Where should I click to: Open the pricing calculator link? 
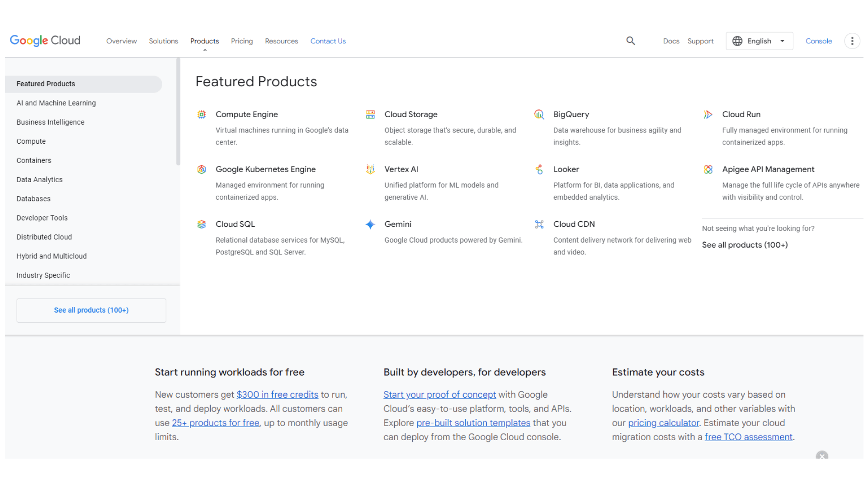point(663,423)
